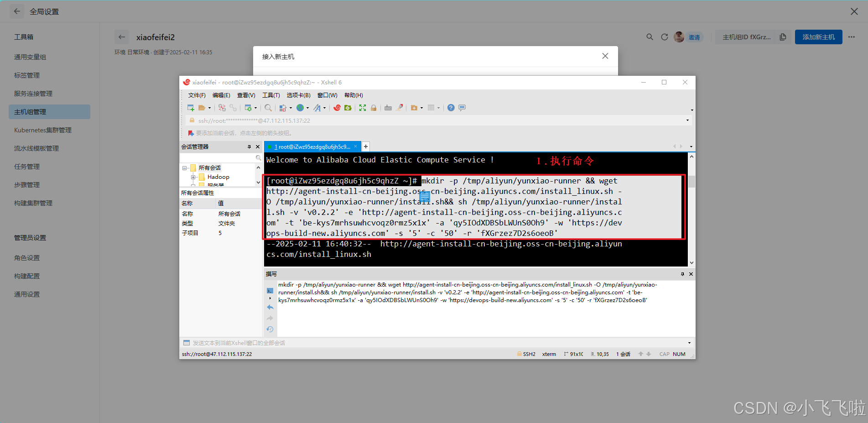Open the 帮助(H) menu
The width and height of the screenshot is (868, 423).
tap(353, 95)
